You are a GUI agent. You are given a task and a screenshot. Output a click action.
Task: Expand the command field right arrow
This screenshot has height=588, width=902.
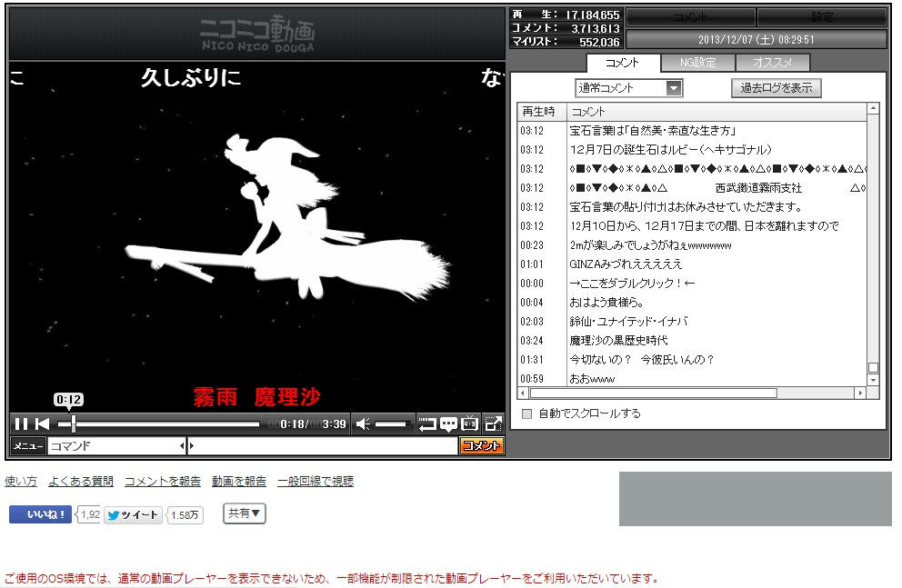pyautogui.click(x=192, y=446)
